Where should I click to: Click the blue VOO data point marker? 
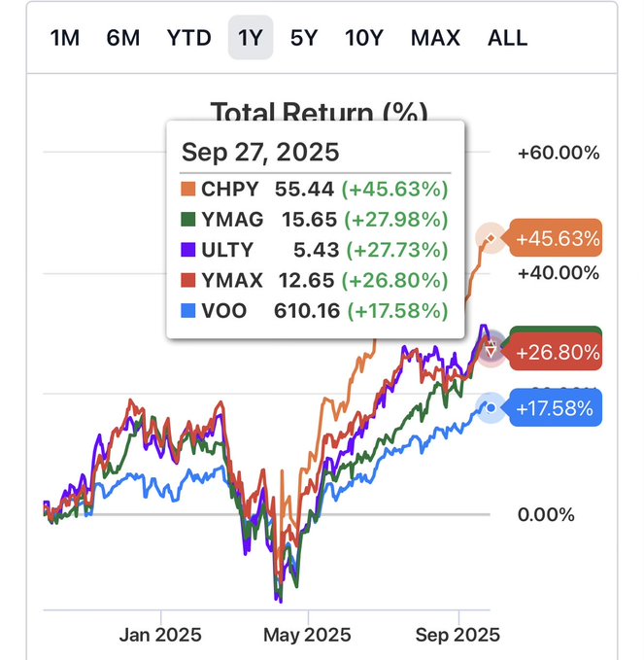[491, 408]
